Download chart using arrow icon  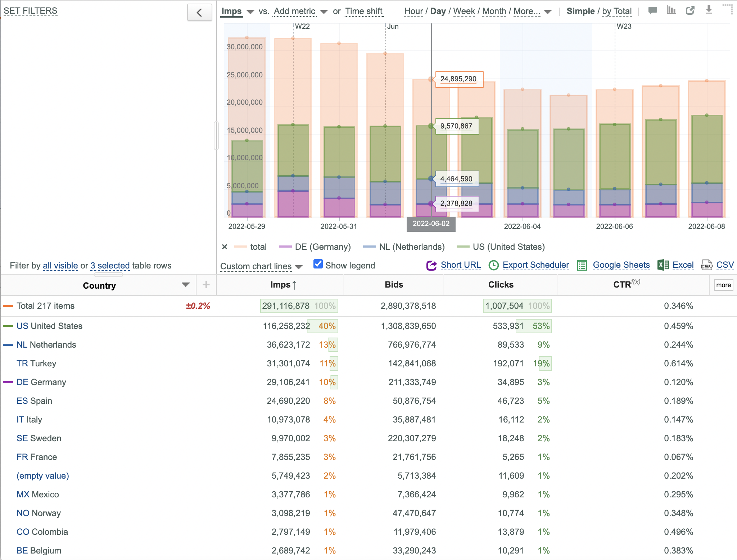pyautogui.click(x=709, y=9)
